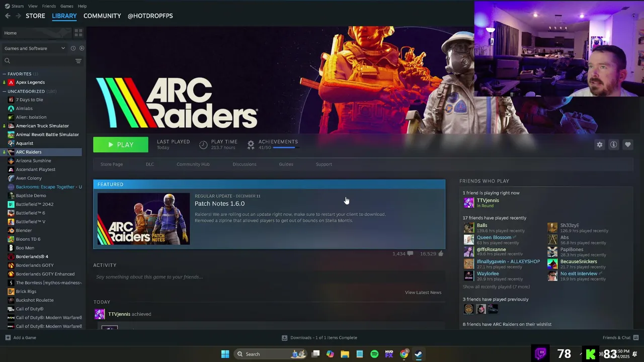Screen dimensions: 644x362
Task: Select Blender in library list
Action: coord(24,230)
